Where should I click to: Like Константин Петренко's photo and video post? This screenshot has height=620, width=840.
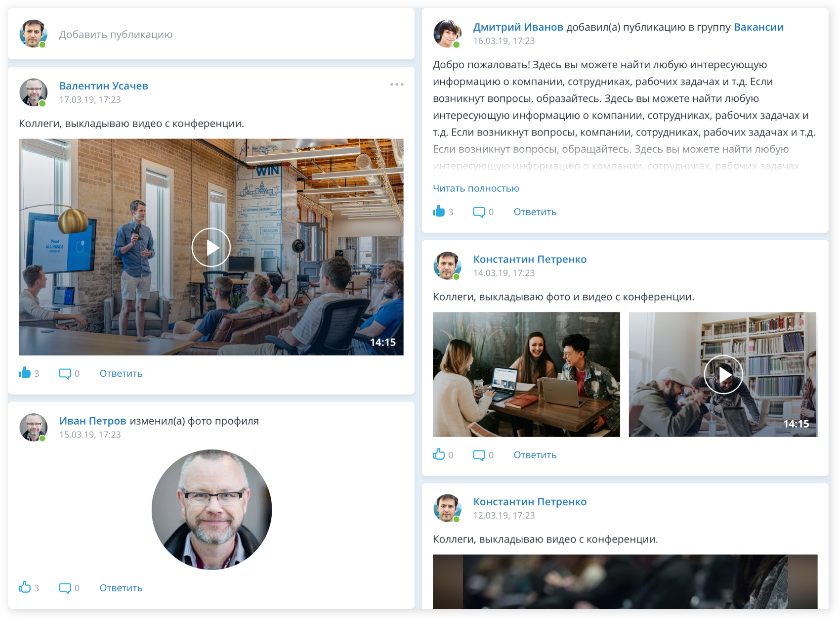439,454
